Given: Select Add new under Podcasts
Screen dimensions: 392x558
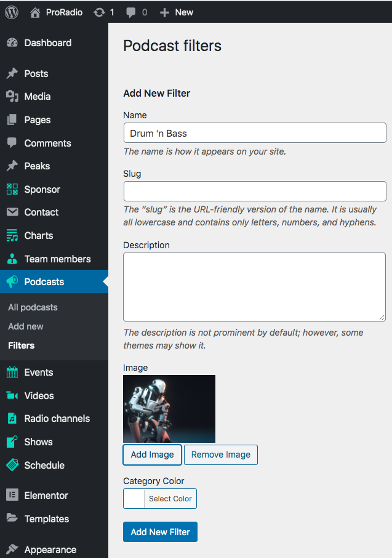Looking at the screenshot, I should [x=26, y=326].
